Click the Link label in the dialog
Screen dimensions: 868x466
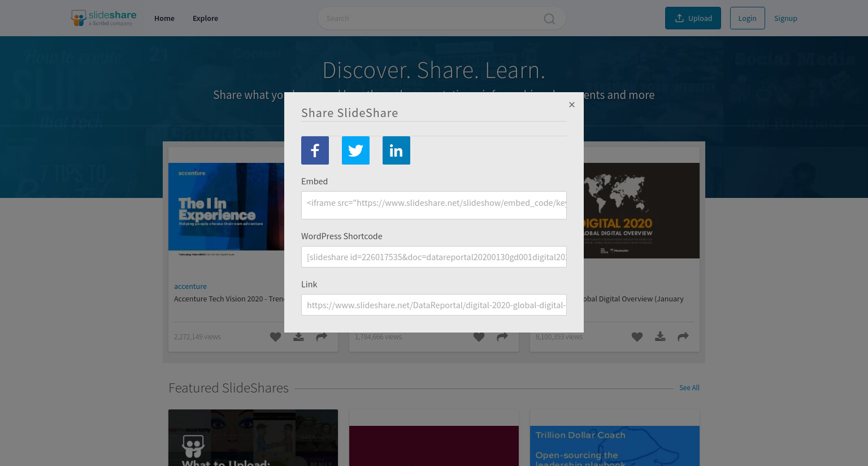coord(309,284)
